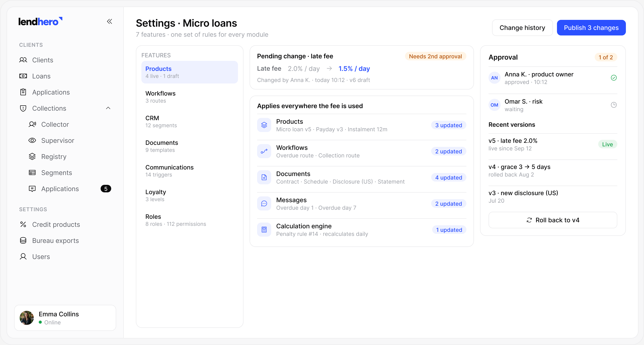Click Anna K.'s green approved checkmark
The image size is (644, 345).
pyautogui.click(x=614, y=78)
